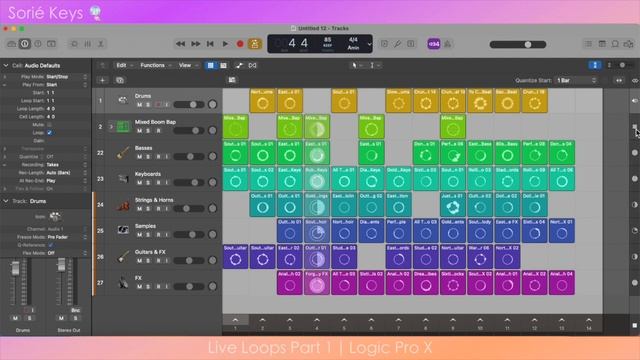
Task: Mute the Drums track
Action: (139, 104)
